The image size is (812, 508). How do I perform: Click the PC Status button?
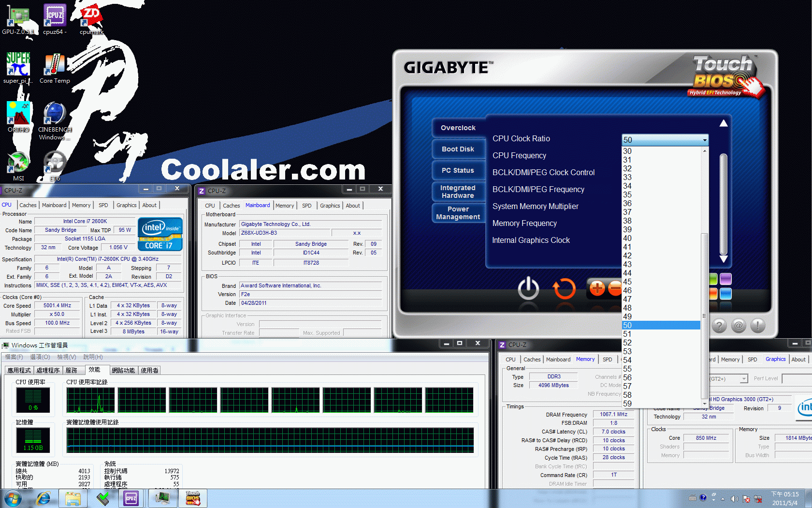(458, 170)
